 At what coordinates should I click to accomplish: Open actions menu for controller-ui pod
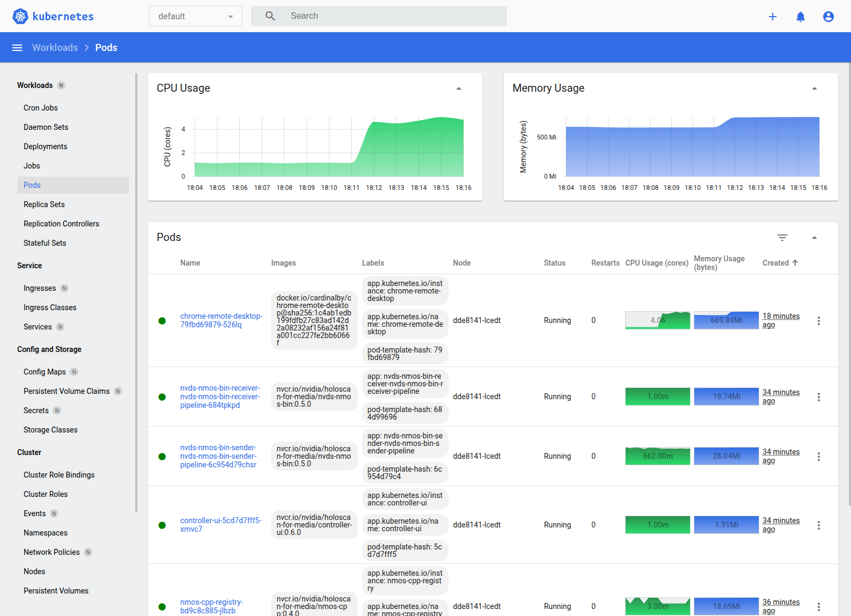coord(819,525)
